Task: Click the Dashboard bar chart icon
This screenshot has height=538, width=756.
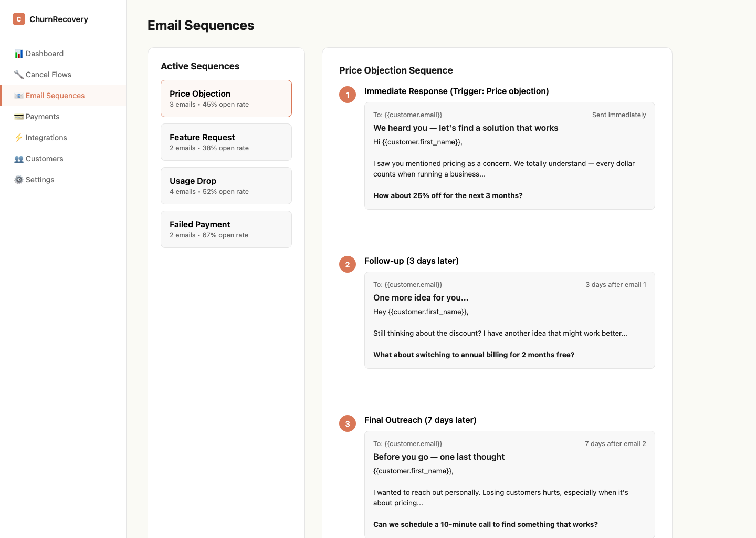Action: 19,54
